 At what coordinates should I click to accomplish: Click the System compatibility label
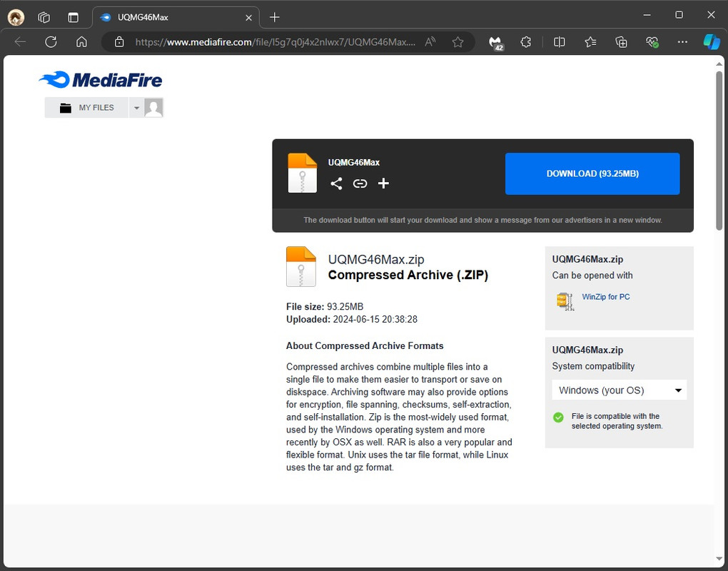593,366
